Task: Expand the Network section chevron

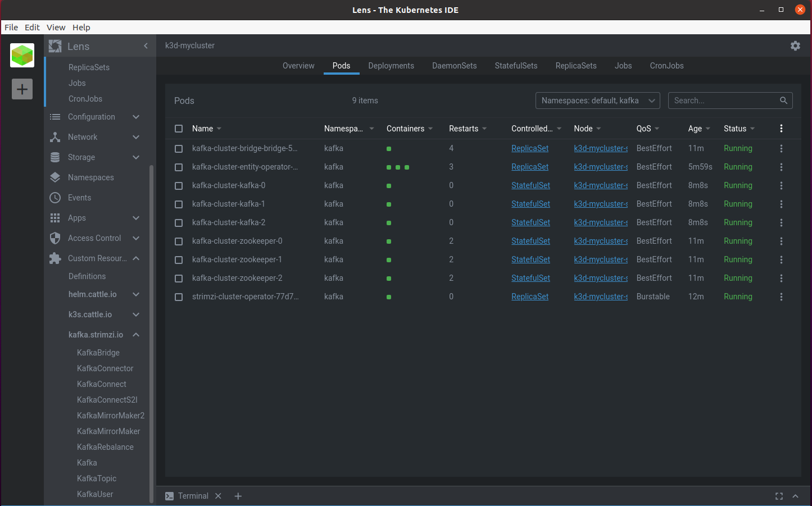Action: pos(136,137)
